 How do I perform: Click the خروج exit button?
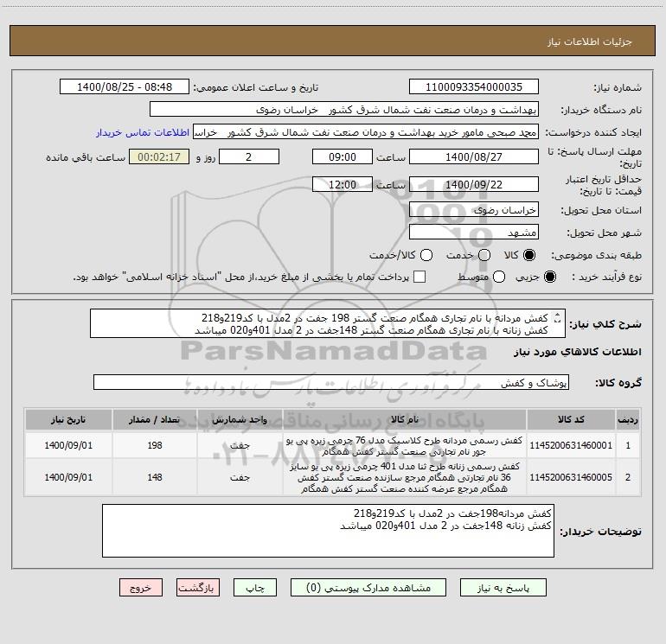(141, 588)
